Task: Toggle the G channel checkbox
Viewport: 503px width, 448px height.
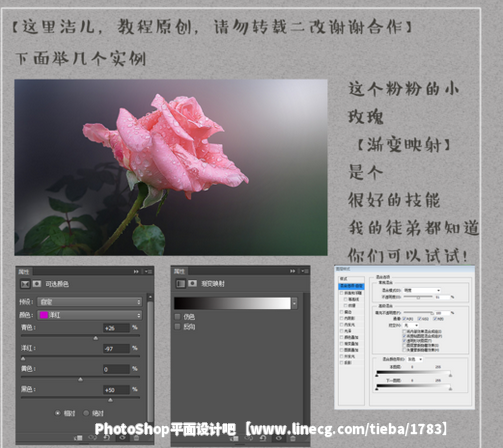Action: (x=419, y=319)
